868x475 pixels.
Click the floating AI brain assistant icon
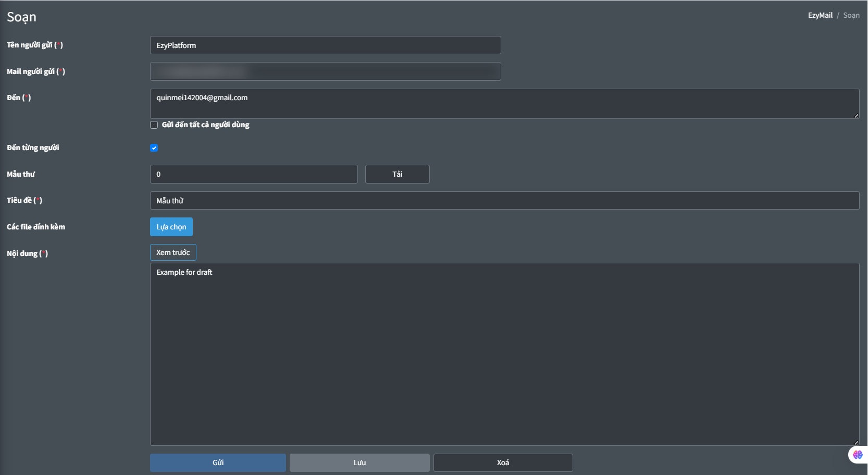pyautogui.click(x=858, y=454)
